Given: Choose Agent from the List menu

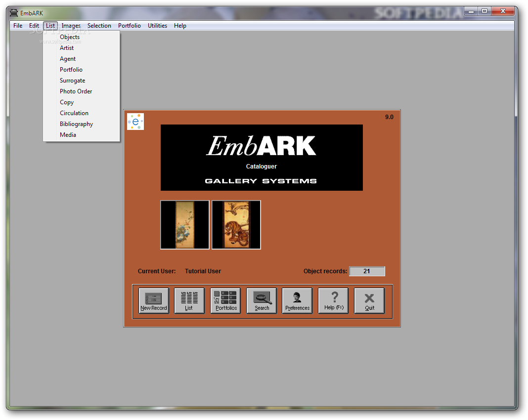Looking at the screenshot, I should pyautogui.click(x=82, y=59).
